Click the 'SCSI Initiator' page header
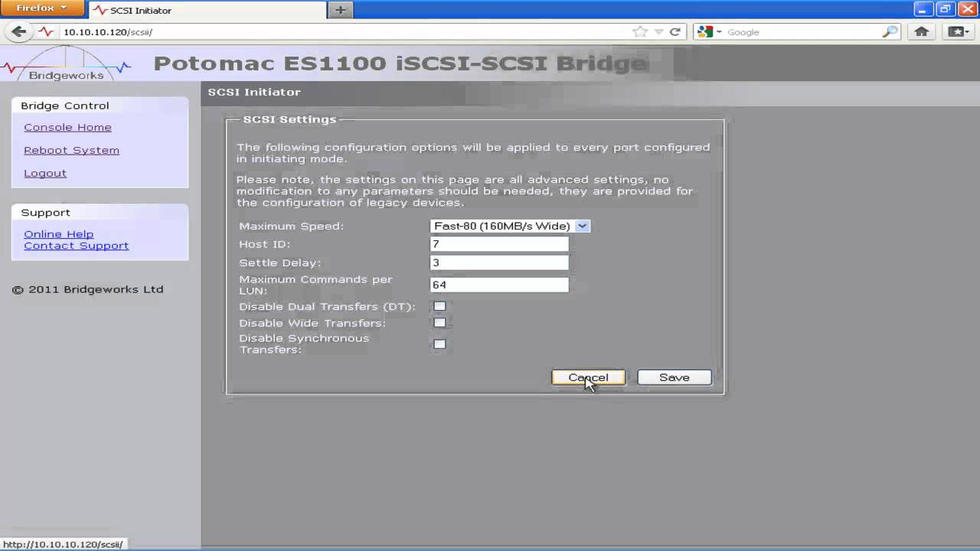 click(254, 92)
